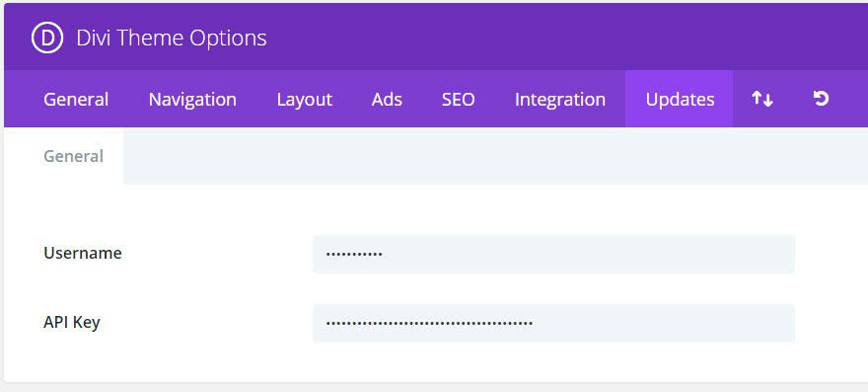Image resolution: width=868 pixels, height=392 pixels.
Task: Click the API Key label text
Action: [x=72, y=323]
